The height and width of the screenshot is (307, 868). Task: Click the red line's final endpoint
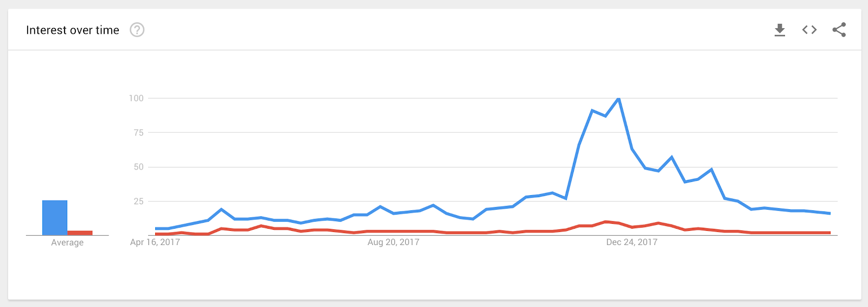(829, 233)
